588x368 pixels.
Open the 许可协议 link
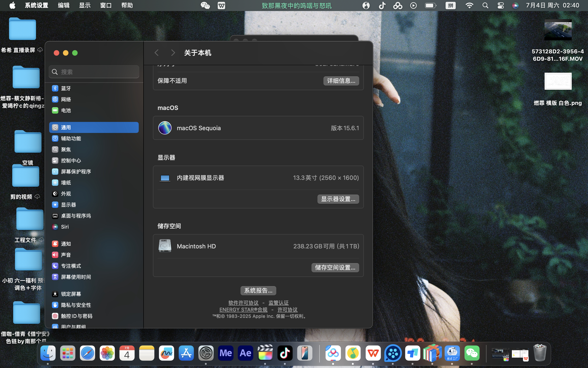287,310
